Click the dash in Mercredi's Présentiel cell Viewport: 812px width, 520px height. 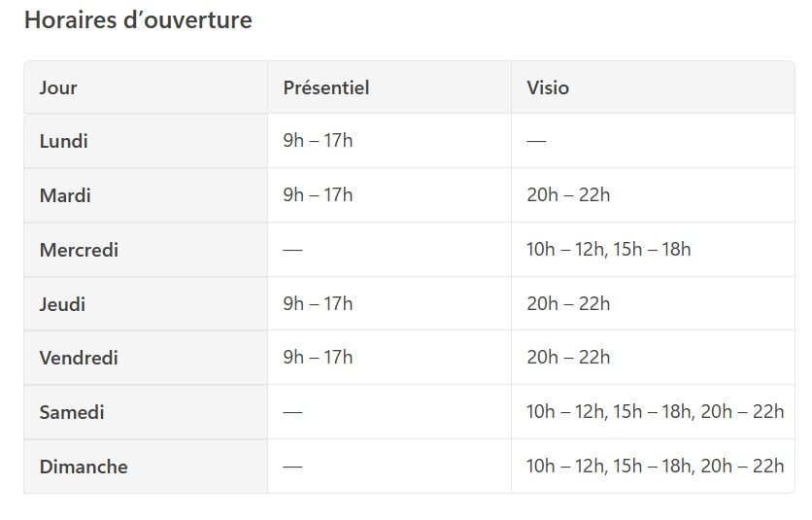pyautogui.click(x=292, y=250)
